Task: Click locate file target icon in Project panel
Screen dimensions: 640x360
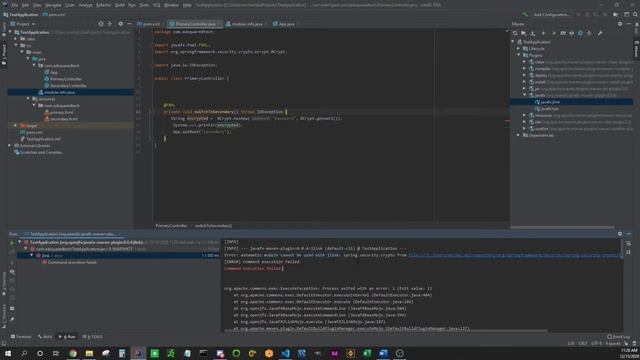Action: pos(101,24)
